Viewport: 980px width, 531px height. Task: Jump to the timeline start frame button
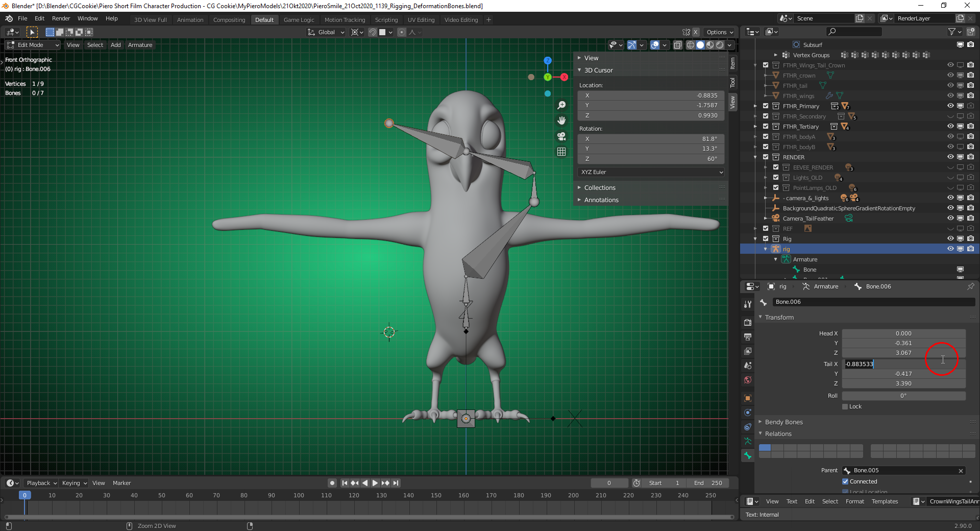345,483
